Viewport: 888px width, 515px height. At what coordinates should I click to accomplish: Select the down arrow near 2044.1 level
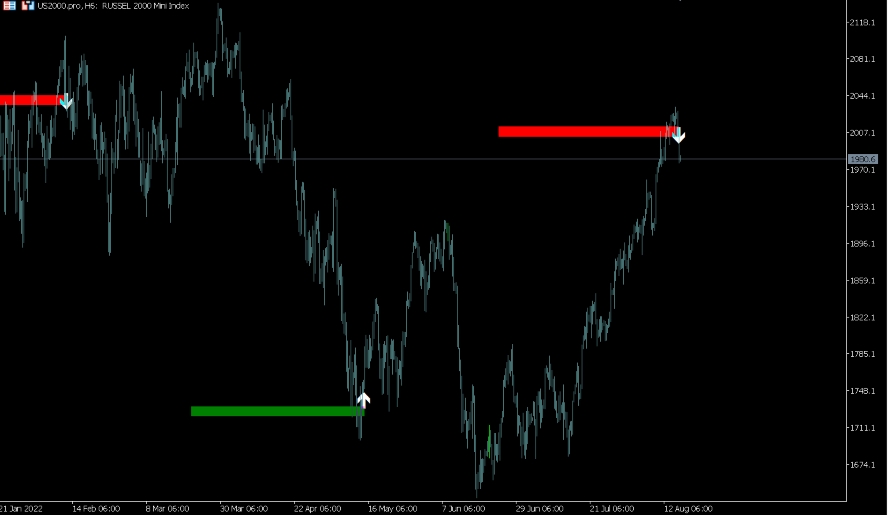pyautogui.click(x=66, y=101)
